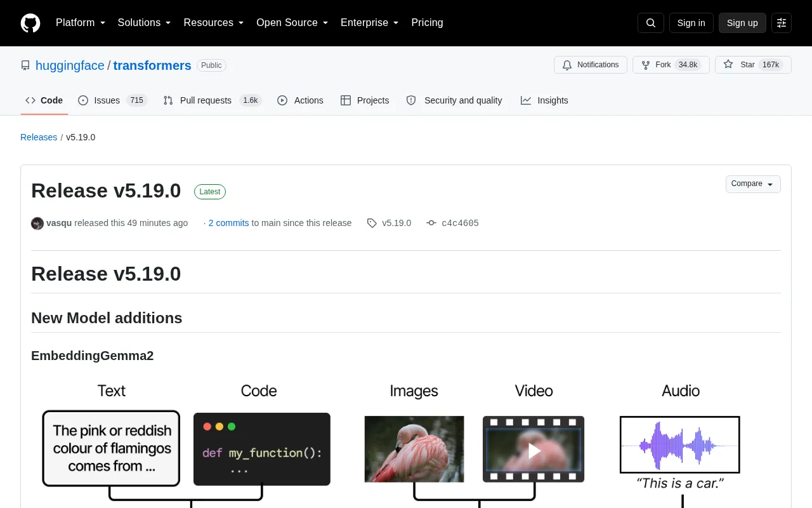812x508 pixels.
Task: Open commit c4c4605
Action: click(x=460, y=224)
